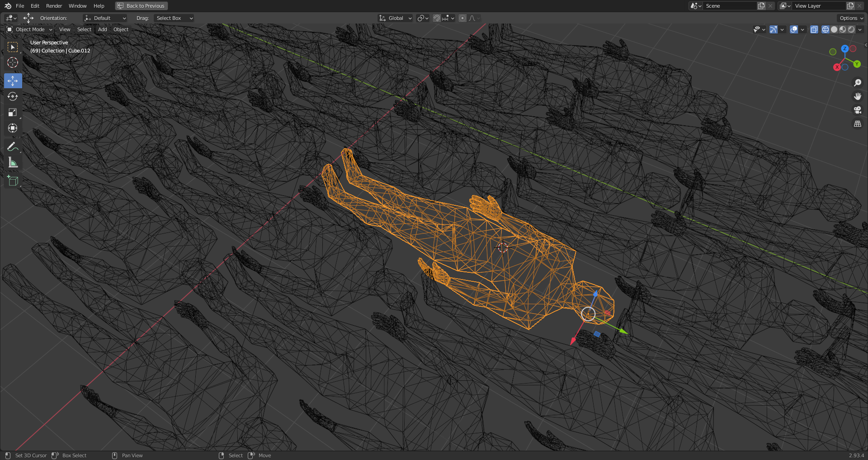This screenshot has height=460, width=868.
Task: Switch to material preview shading
Action: pyautogui.click(x=843, y=29)
